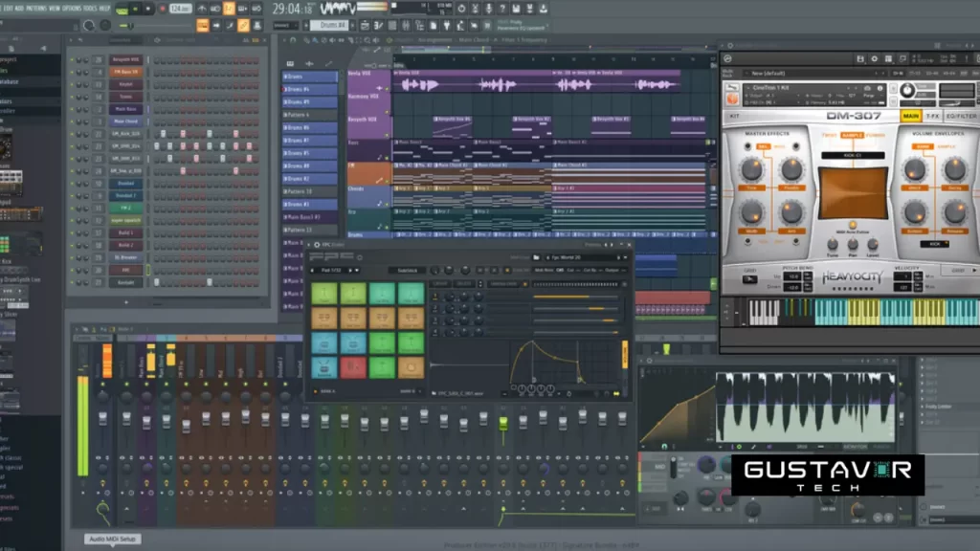Select the MAIN tab in DM-307
Screen dimensions: 980x551
point(911,116)
